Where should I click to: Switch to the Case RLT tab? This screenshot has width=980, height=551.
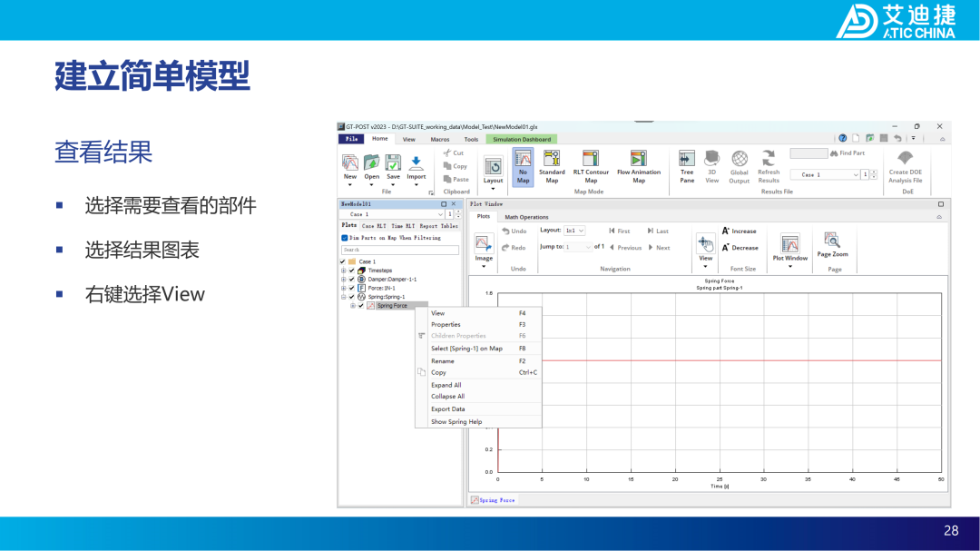[x=374, y=226]
